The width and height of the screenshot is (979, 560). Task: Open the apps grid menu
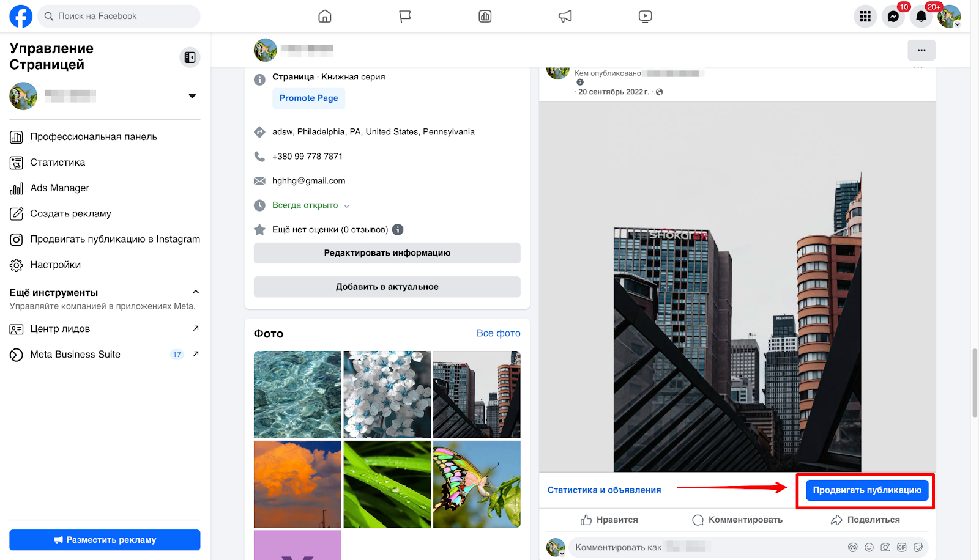(865, 17)
